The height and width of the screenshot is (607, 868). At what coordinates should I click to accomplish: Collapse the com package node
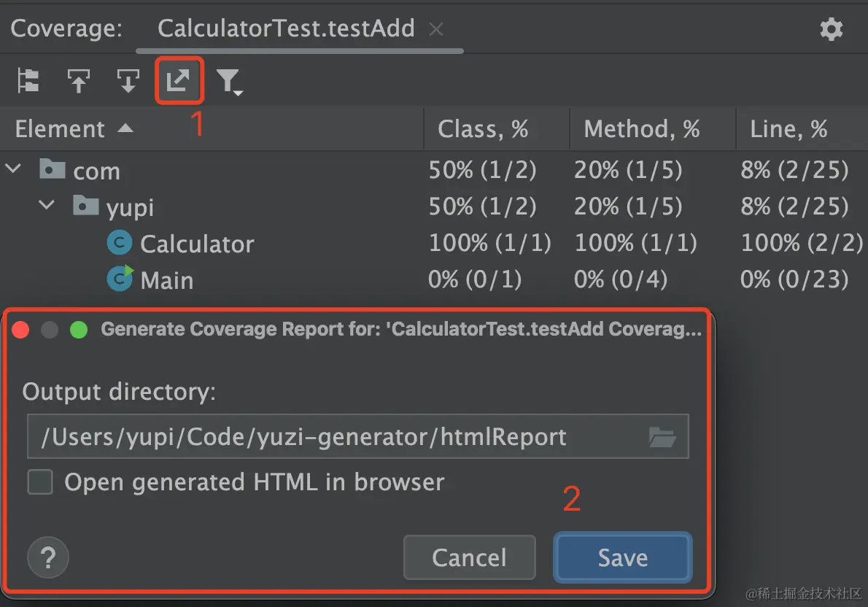coord(13,169)
